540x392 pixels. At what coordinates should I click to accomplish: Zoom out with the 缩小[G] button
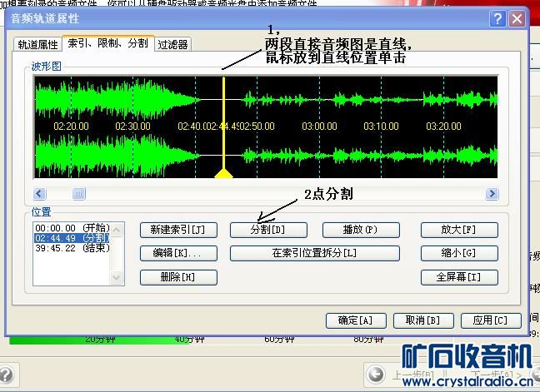(x=459, y=253)
